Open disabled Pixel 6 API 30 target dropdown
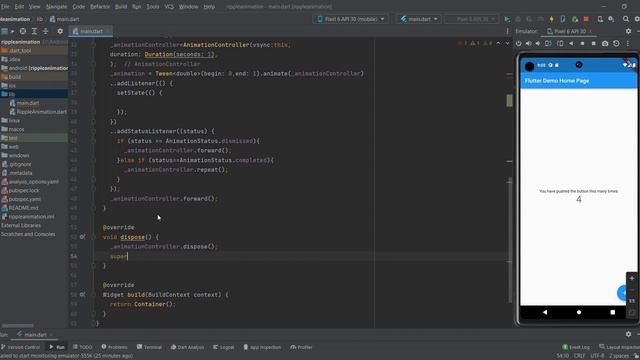 pos(472,19)
